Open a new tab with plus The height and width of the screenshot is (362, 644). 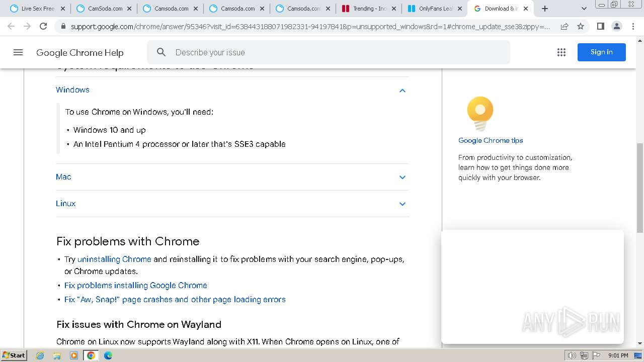[x=545, y=9]
